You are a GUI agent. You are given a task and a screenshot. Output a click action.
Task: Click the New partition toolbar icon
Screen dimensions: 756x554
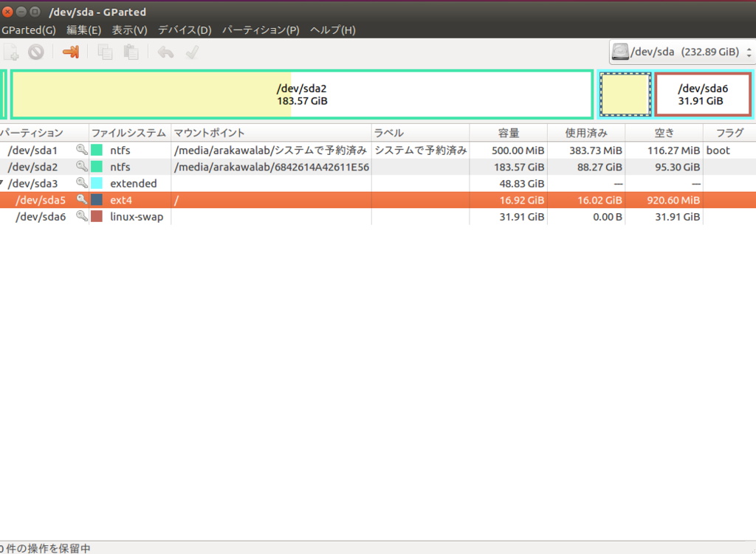[x=11, y=52]
